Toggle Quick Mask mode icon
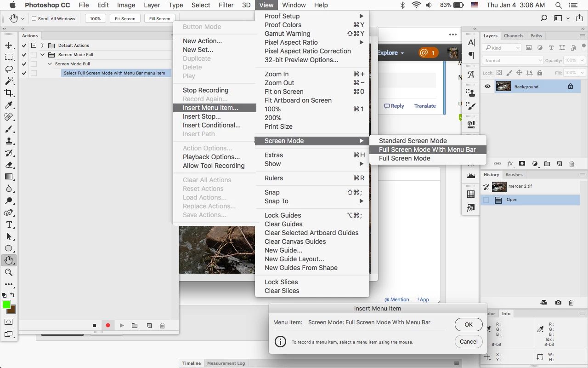 9,322
